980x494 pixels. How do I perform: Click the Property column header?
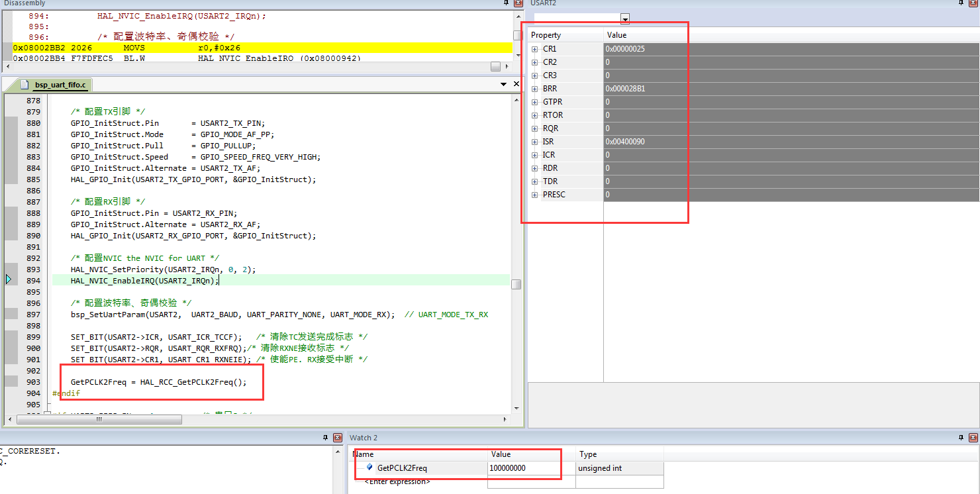point(565,35)
